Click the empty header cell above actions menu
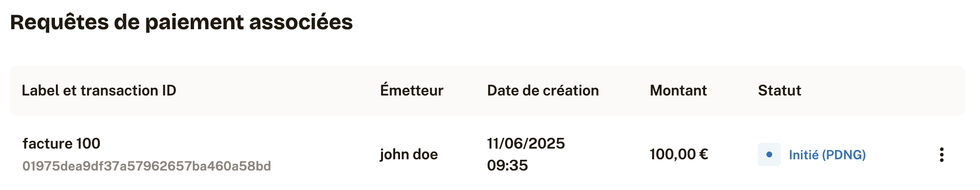980x190 pixels. tap(942, 91)
